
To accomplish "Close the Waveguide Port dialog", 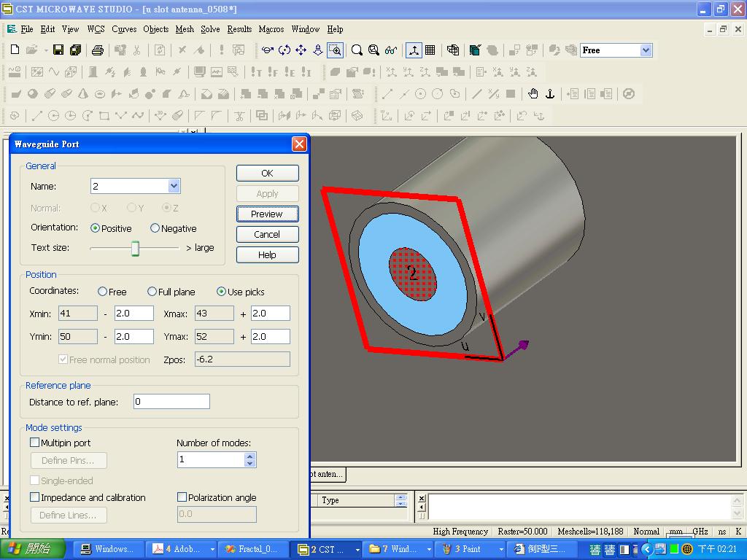I will (299, 144).
